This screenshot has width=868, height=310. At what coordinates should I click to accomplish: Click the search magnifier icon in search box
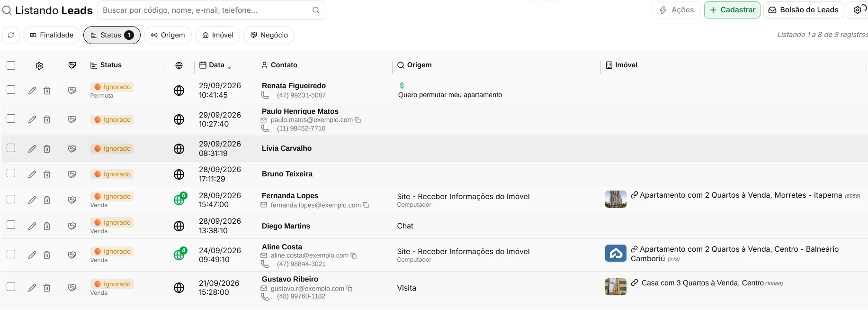[315, 10]
